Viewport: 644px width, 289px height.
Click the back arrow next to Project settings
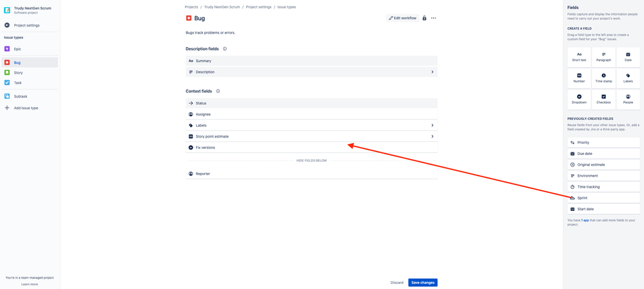pos(7,25)
